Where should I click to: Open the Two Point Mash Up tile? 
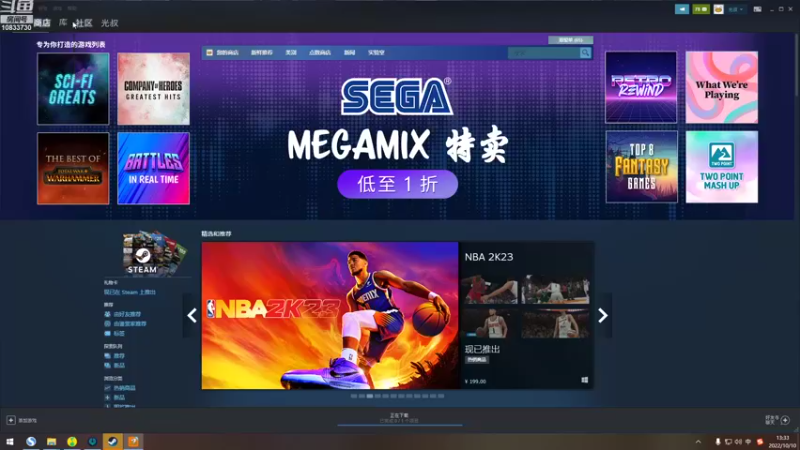tap(722, 167)
